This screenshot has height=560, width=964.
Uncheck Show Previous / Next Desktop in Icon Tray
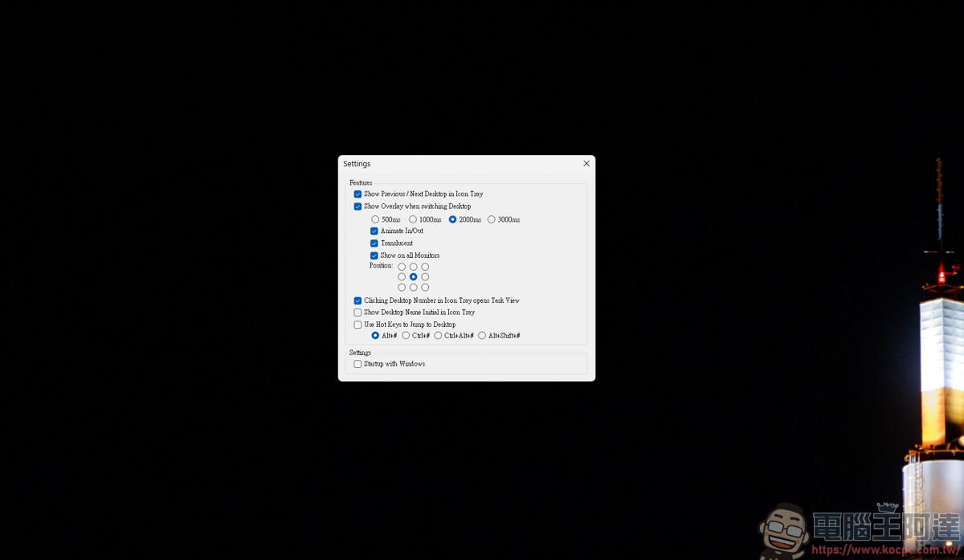click(358, 194)
